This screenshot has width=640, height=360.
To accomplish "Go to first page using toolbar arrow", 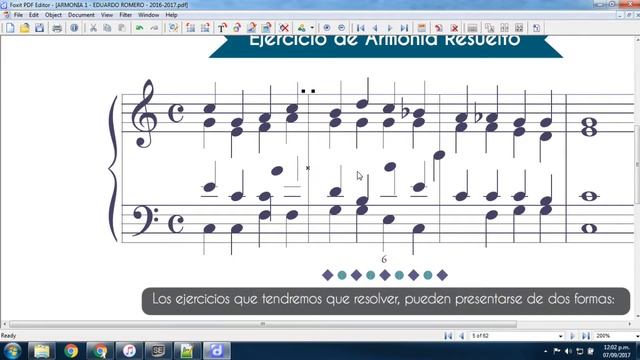I will 360,28.
